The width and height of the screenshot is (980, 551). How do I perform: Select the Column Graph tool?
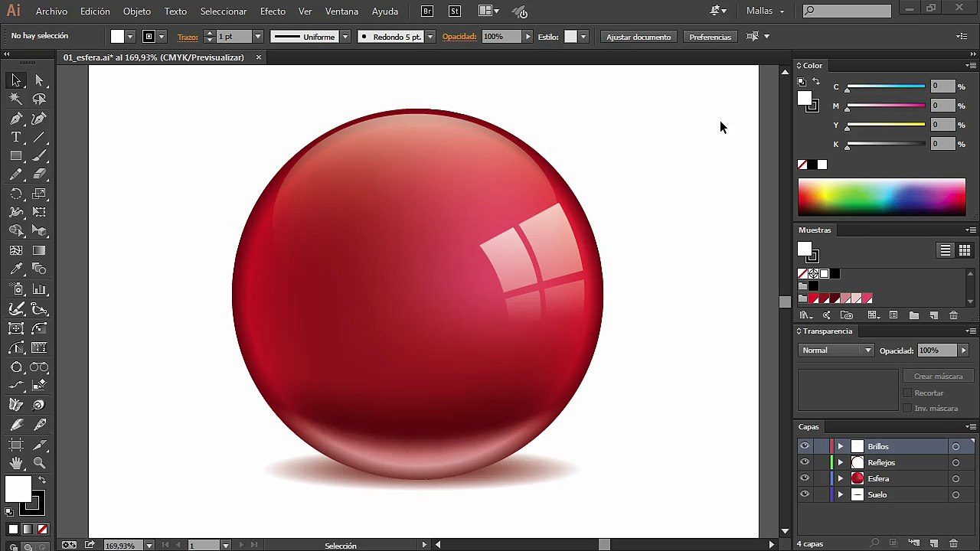pyautogui.click(x=40, y=289)
